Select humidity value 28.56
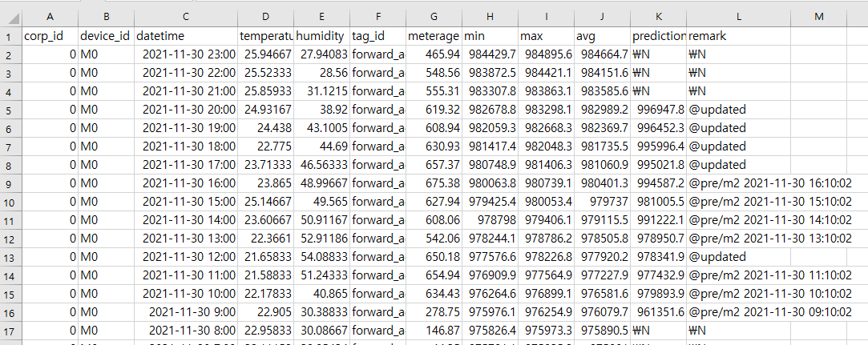The image size is (868, 345). click(x=322, y=72)
